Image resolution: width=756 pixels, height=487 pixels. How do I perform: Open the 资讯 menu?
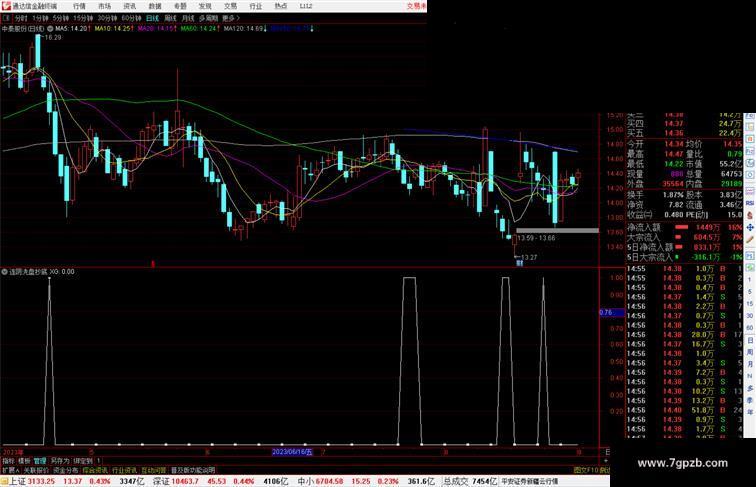130,6
